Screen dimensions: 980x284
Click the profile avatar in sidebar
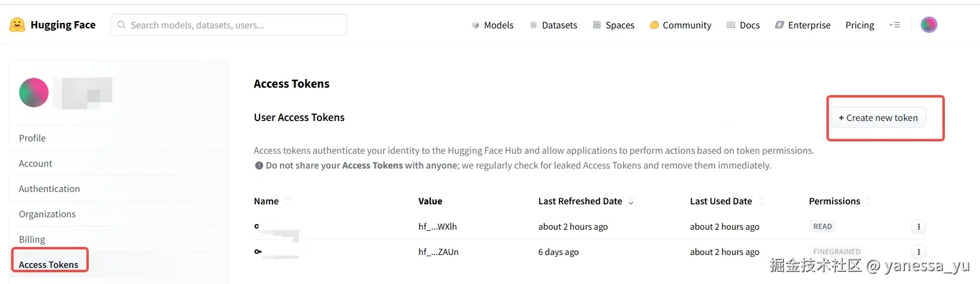34,93
